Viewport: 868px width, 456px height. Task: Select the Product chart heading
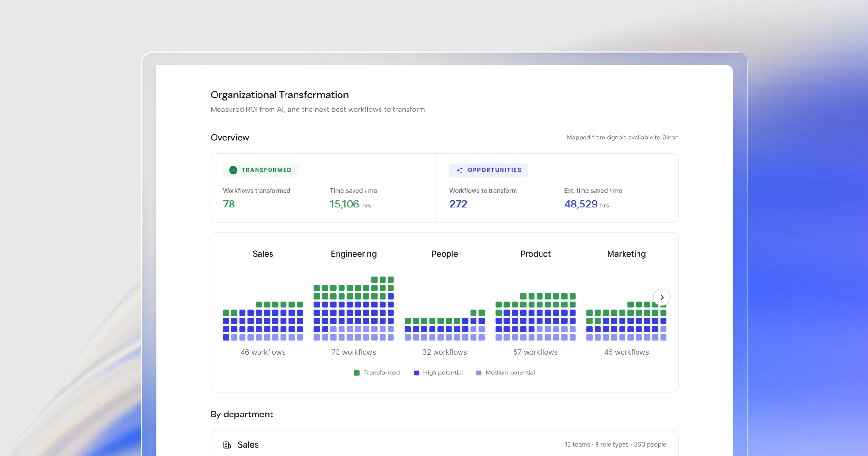tap(535, 254)
